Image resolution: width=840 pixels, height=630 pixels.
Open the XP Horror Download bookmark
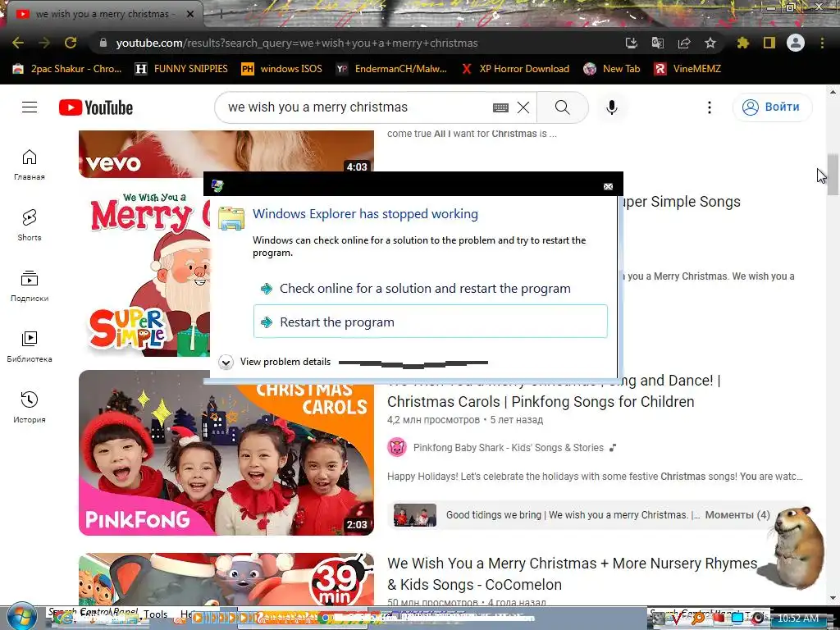[515, 69]
